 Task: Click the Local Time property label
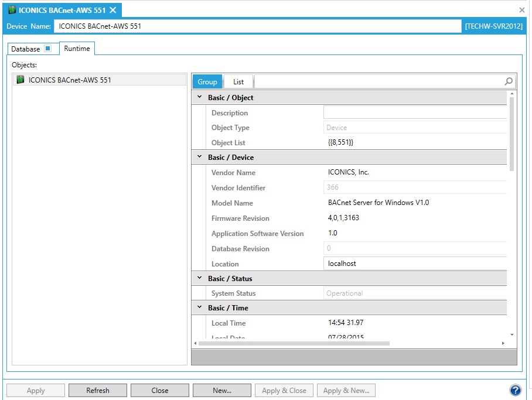click(229, 323)
